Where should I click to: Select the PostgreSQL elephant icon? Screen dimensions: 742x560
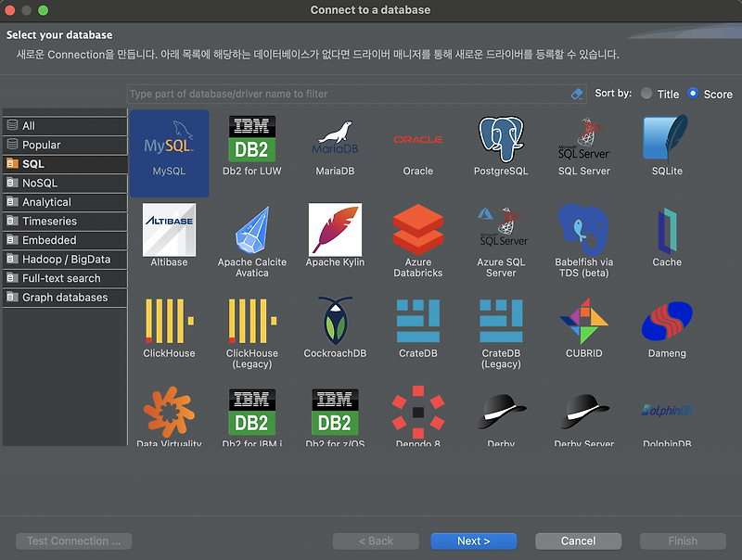(x=501, y=139)
